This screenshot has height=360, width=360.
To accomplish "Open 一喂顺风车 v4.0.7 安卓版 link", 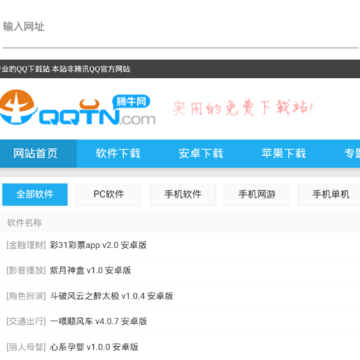I will pyautogui.click(x=98, y=321).
